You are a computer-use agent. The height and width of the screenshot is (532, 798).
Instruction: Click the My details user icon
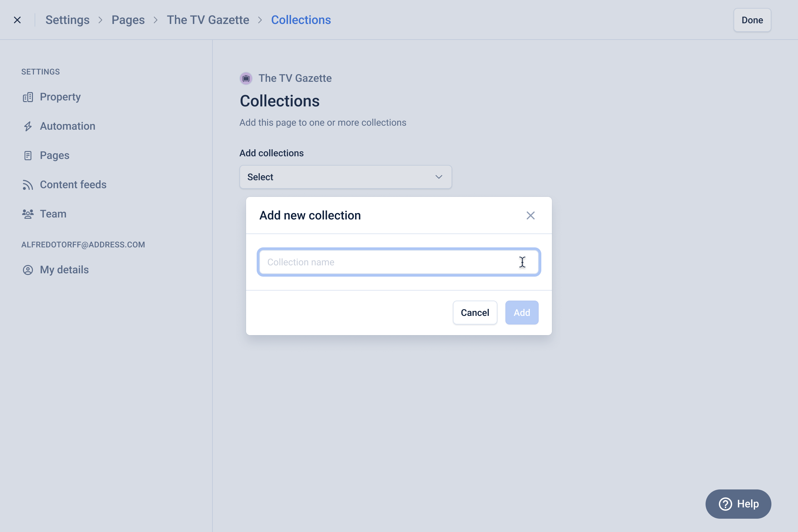[28, 270]
